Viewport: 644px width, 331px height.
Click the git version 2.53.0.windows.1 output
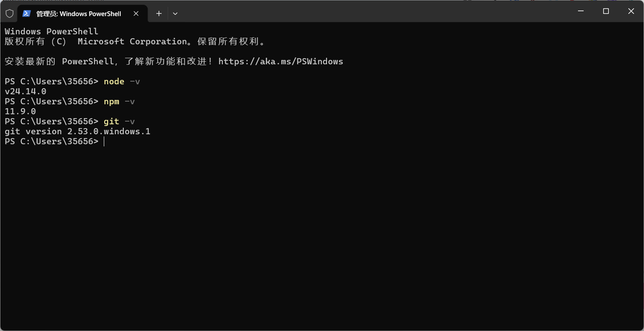tap(77, 132)
